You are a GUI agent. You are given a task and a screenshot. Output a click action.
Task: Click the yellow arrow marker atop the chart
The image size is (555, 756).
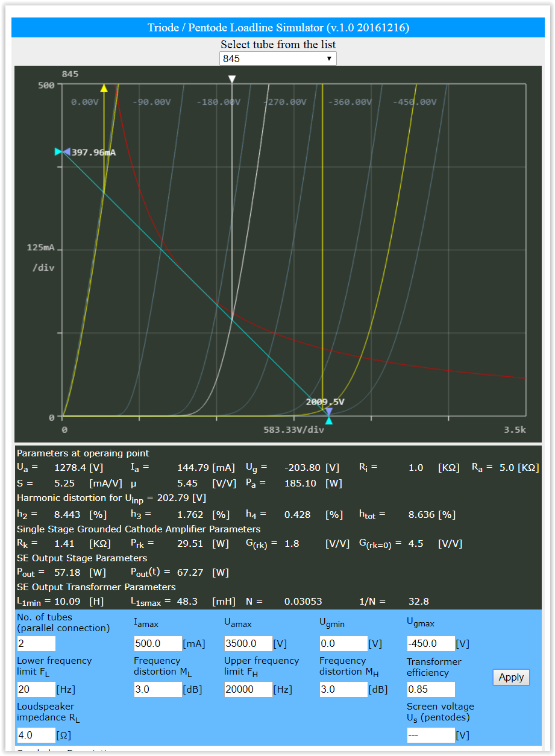[104, 88]
